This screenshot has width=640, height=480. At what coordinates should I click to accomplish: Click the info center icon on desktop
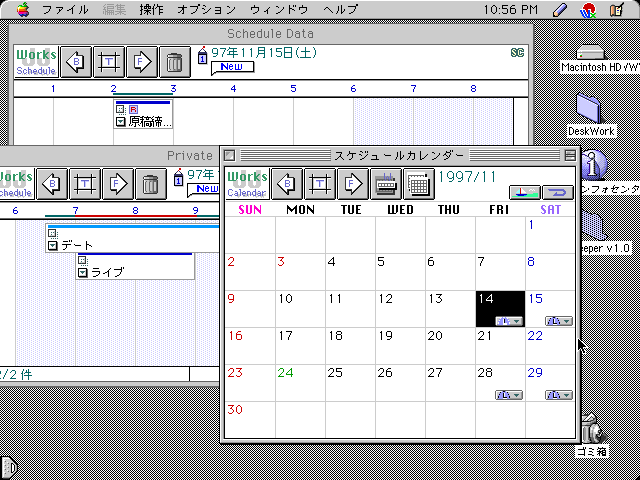tap(593, 165)
